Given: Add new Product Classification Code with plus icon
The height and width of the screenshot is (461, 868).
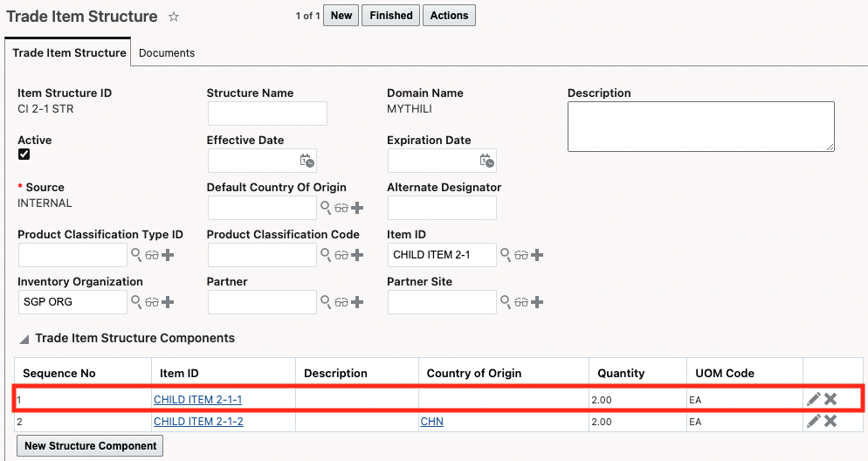Looking at the screenshot, I should (357, 255).
